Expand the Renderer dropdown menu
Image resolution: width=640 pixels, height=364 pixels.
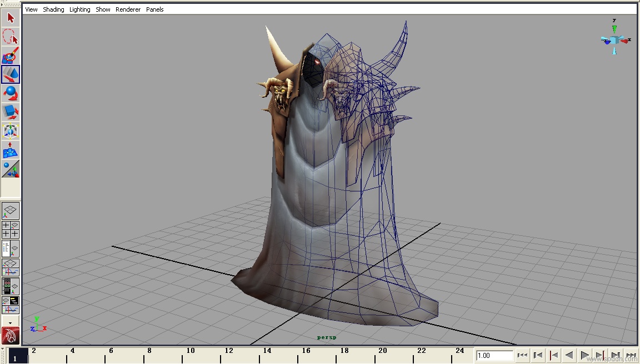tap(128, 9)
